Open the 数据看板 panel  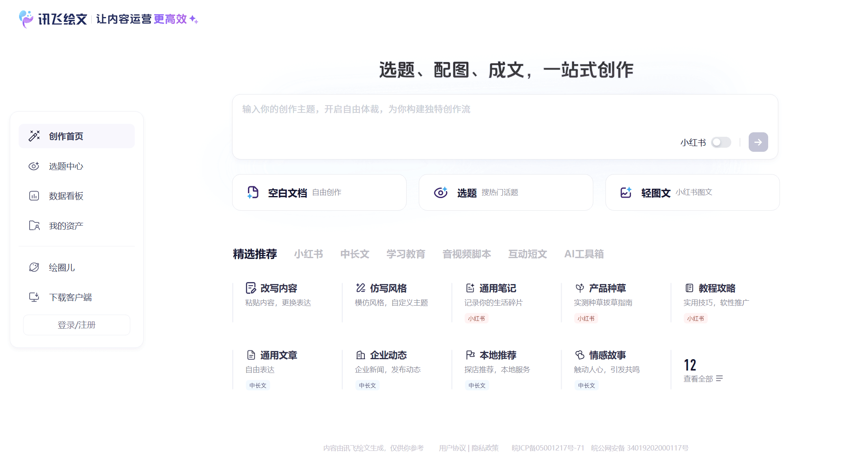pos(65,196)
